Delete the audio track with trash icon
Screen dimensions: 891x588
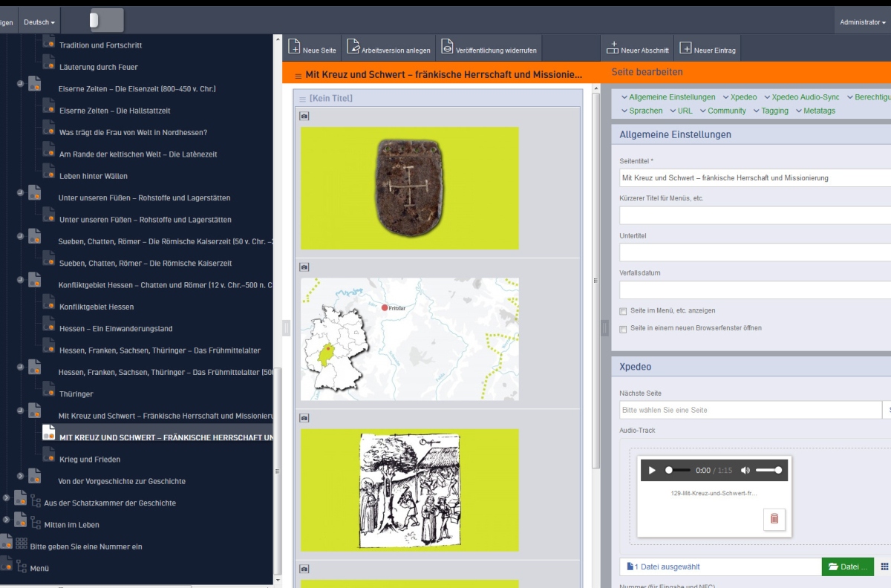(774, 519)
